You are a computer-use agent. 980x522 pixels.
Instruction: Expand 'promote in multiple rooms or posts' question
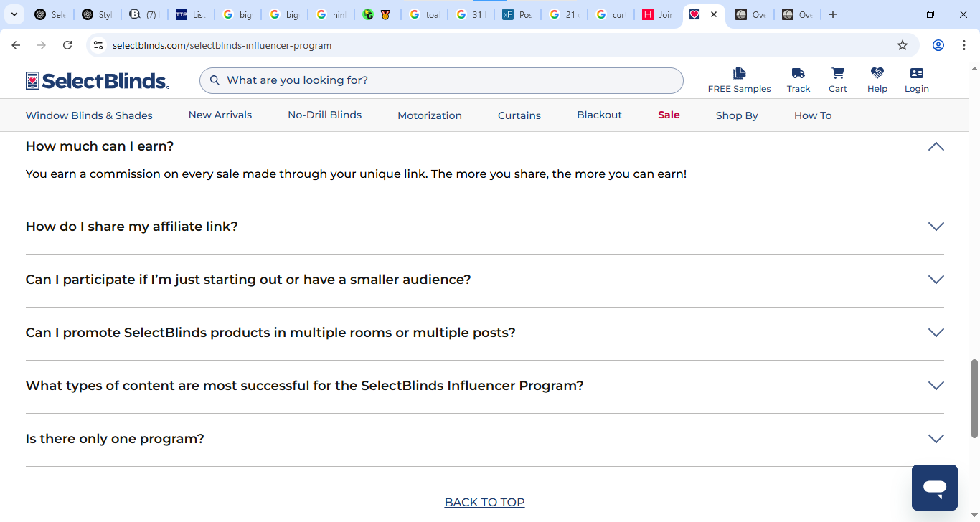[x=936, y=333]
